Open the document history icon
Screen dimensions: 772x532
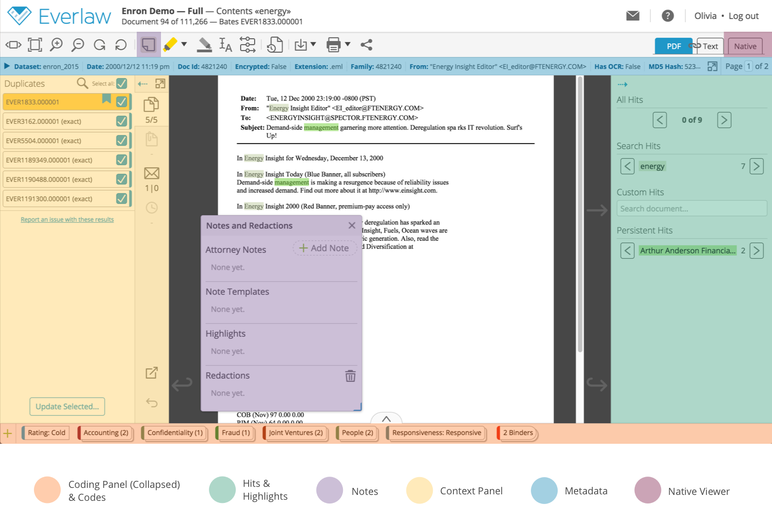tap(275, 45)
